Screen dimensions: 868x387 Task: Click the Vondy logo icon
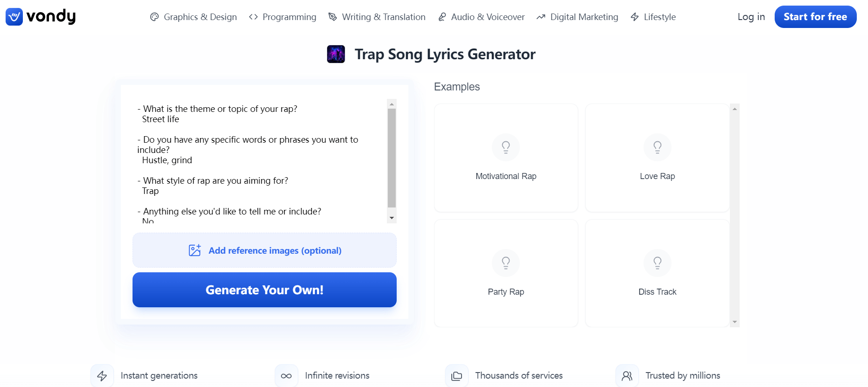[x=14, y=17]
